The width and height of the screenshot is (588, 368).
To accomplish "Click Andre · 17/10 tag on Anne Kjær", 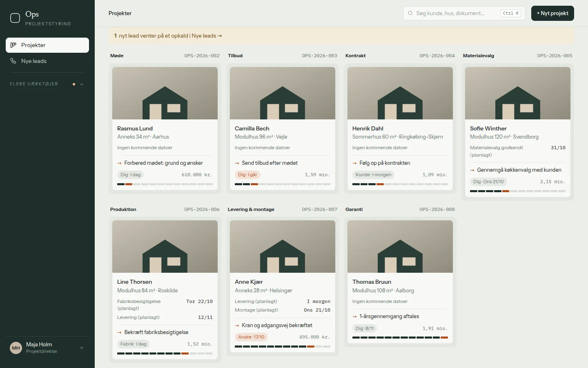I will (x=252, y=337).
